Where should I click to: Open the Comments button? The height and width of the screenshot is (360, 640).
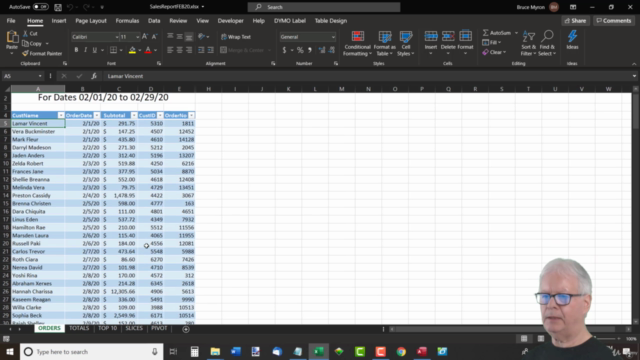click(x=614, y=21)
